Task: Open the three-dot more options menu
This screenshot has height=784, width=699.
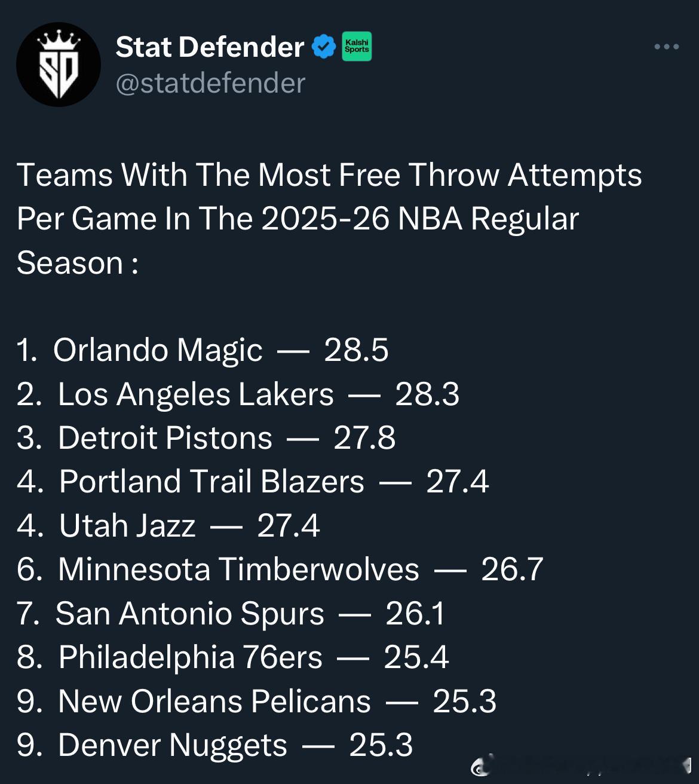Action: click(x=666, y=47)
